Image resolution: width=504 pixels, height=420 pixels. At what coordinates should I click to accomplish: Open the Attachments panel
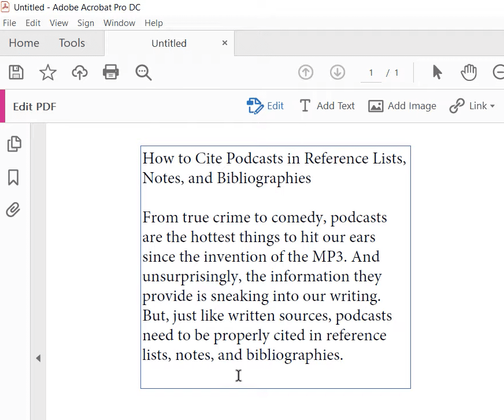point(14,210)
